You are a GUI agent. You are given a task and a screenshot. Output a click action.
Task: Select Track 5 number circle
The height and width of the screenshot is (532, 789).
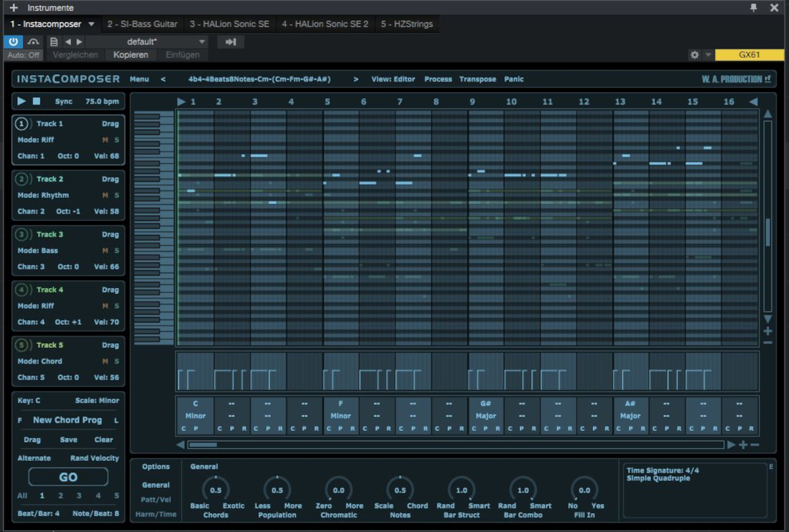pos(22,345)
